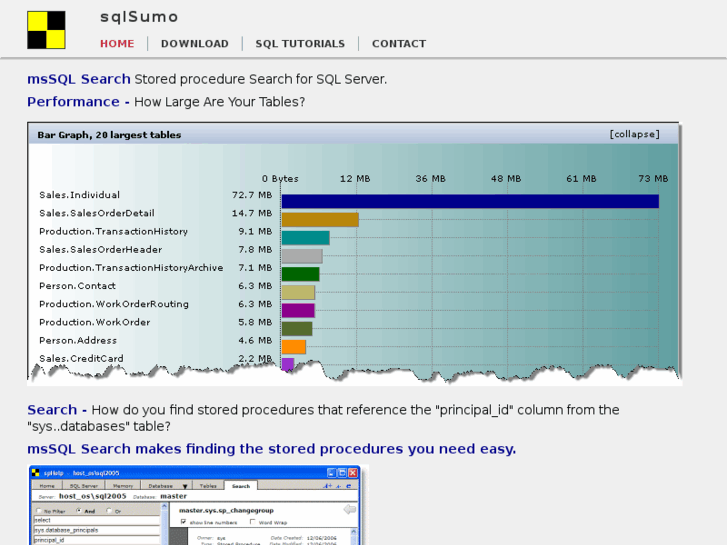Screen dimensions: 727x545
Task: Click the 'Person.Contact' row label
Action: click(x=77, y=286)
